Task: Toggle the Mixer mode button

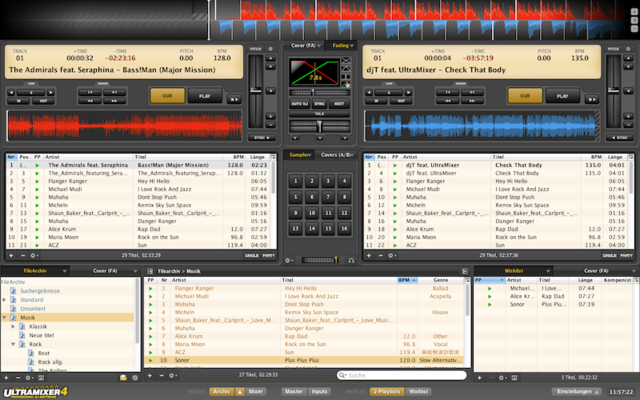Action: coord(256,391)
